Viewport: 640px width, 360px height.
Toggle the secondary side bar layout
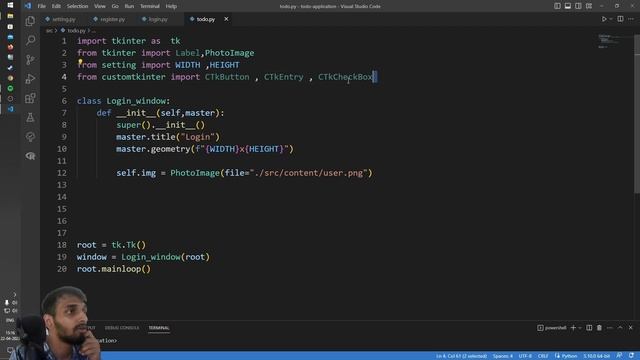pyautogui.click(x=578, y=6)
